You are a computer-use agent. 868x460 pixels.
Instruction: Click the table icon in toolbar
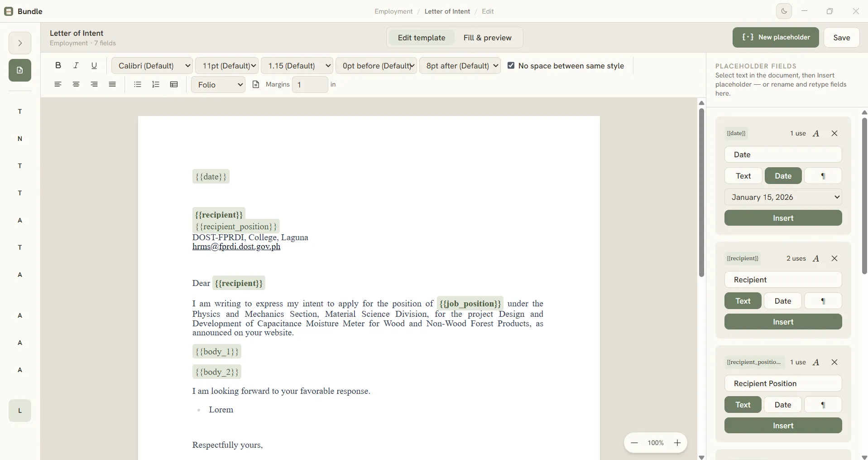click(174, 84)
